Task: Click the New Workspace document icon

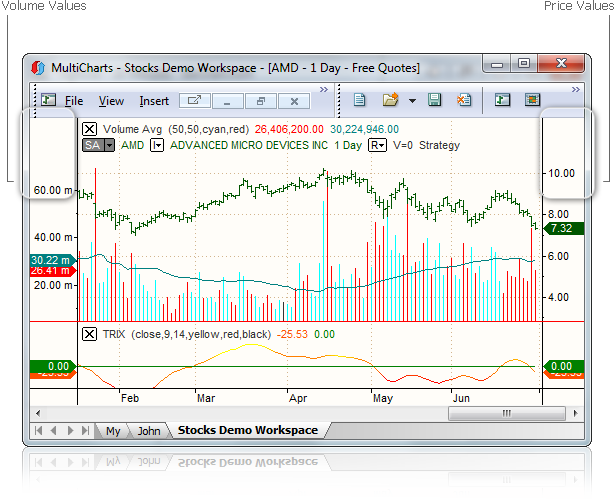Action: (361, 100)
